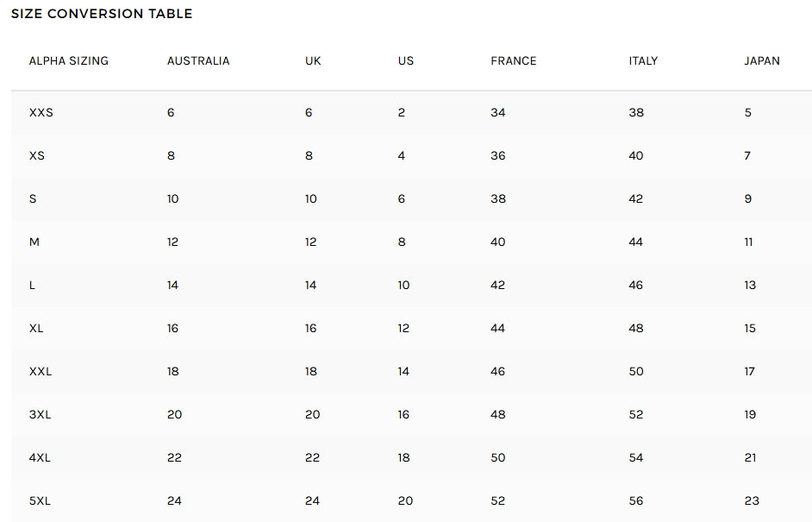Select the XS size row label
The height and width of the screenshot is (522, 812).
pos(38,156)
